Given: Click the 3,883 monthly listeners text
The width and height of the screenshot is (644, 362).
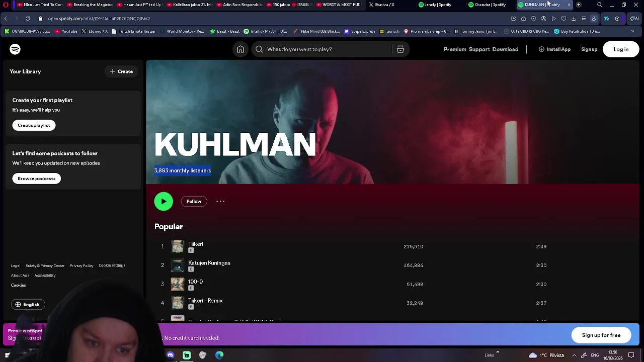Looking at the screenshot, I should pos(182,170).
